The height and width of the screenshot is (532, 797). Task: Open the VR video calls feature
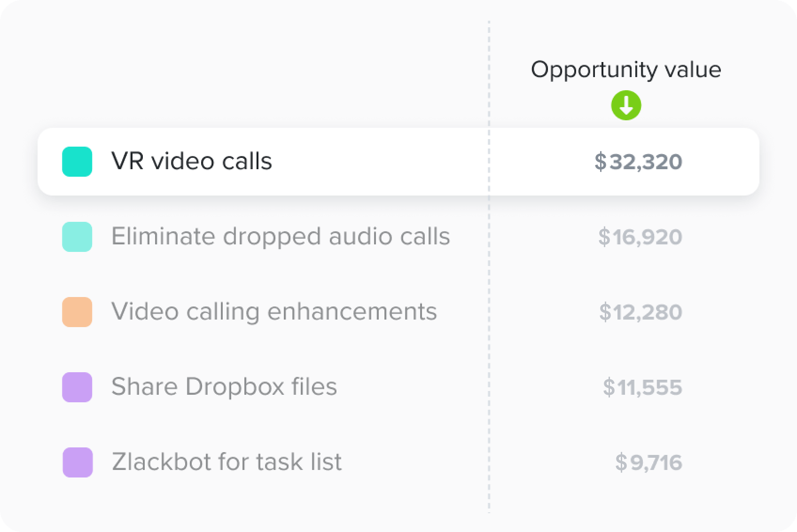192,161
